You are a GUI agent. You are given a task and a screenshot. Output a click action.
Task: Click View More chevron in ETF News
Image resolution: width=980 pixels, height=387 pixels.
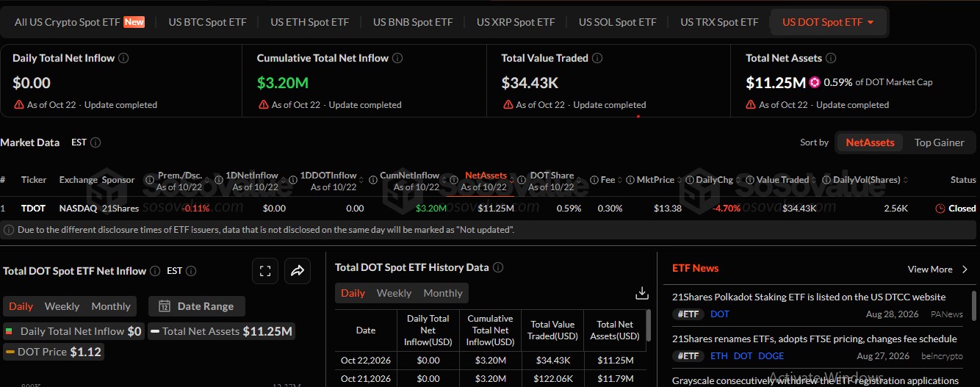(965, 270)
